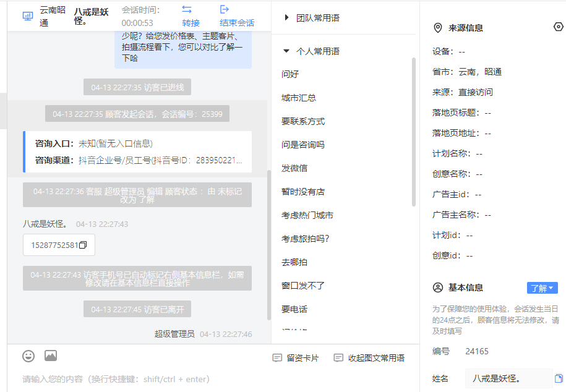
Task: Click the 咨询渠道 抖音企业号 info line
Action: (x=139, y=160)
